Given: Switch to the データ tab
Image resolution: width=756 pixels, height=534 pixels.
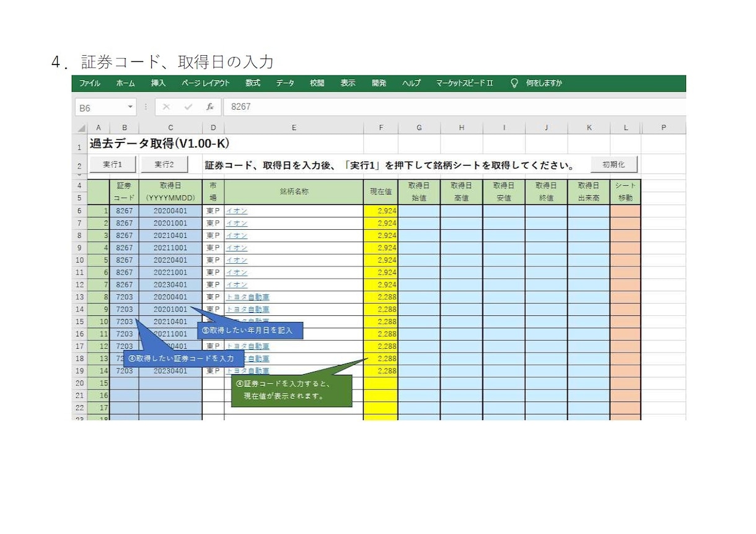Looking at the screenshot, I should click(286, 83).
